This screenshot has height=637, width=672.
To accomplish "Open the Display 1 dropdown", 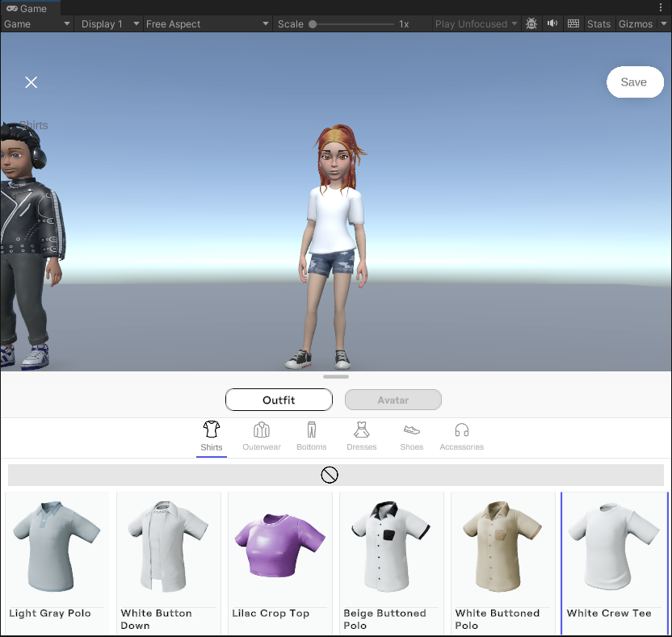I will 107,23.
